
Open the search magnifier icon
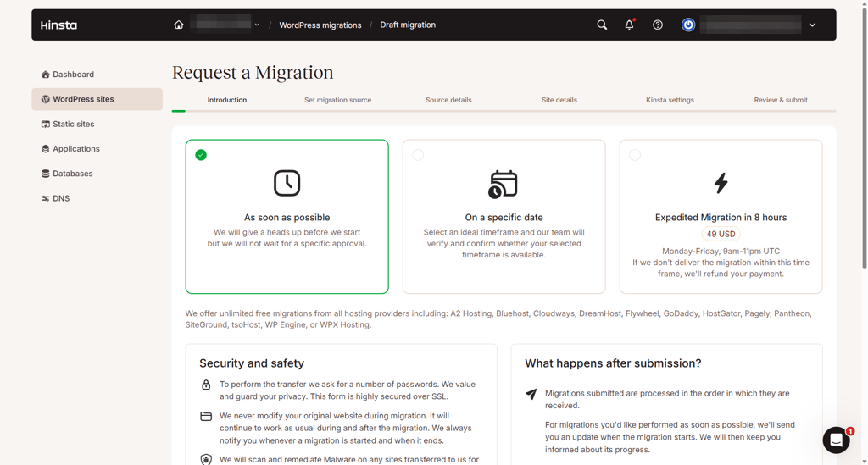point(602,25)
